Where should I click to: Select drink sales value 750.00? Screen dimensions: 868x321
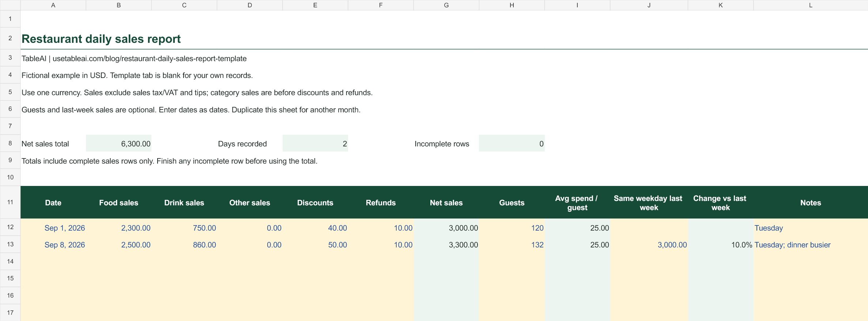184,228
